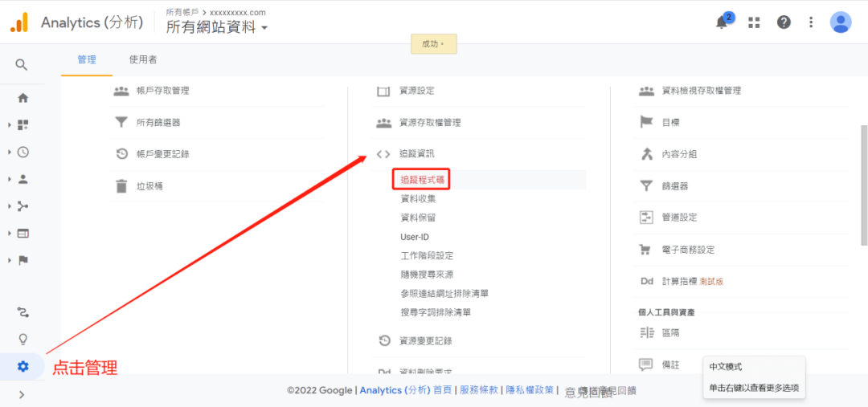Screen dimensions: 868x407
Task: Click the 目標 flag icon
Action: pyautogui.click(x=646, y=122)
